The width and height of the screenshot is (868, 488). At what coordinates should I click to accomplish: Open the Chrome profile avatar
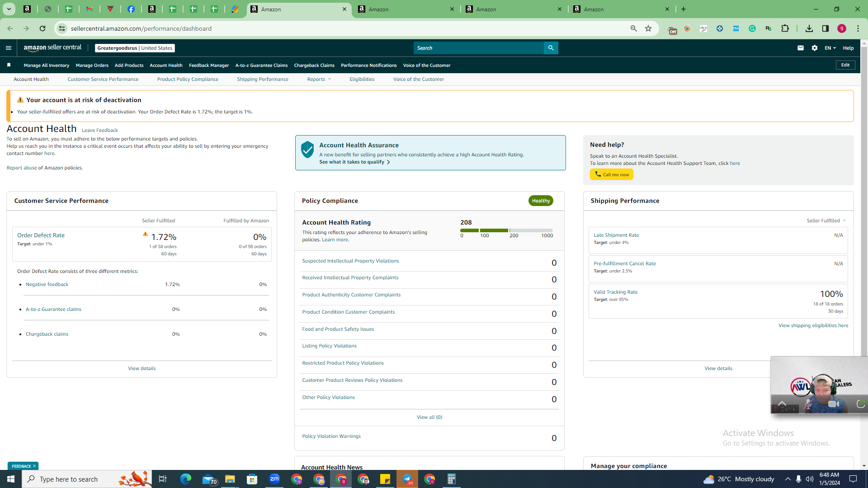(x=842, y=28)
